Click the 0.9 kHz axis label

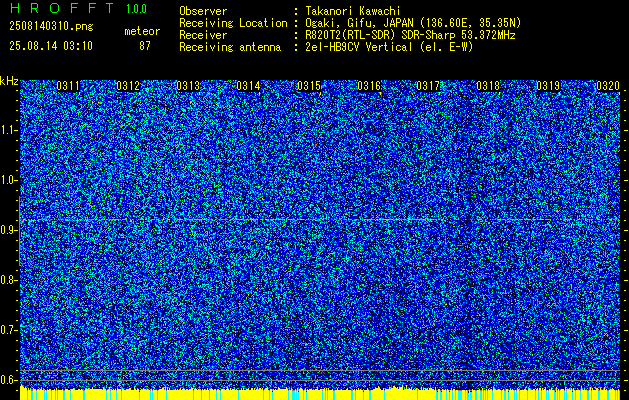click(x=9, y=230)
